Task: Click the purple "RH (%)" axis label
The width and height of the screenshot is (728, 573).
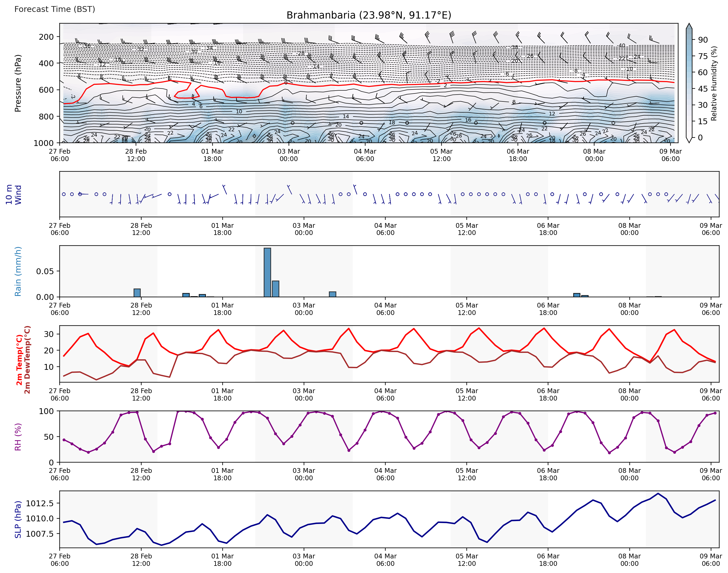Action: [18, 437]
